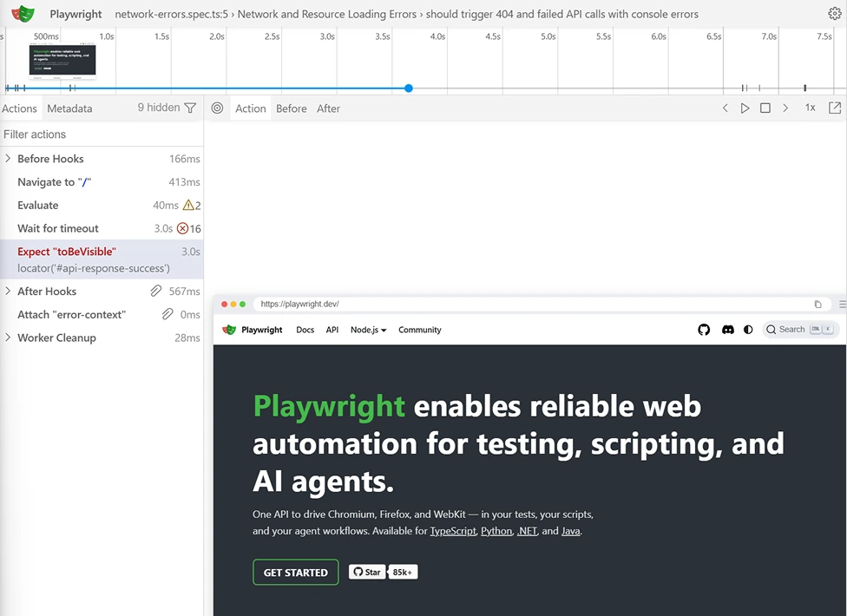The height and width of the screenshot is (616, 847).
Task: Click the Playwright mask logo in header
Action: point(23,14)
